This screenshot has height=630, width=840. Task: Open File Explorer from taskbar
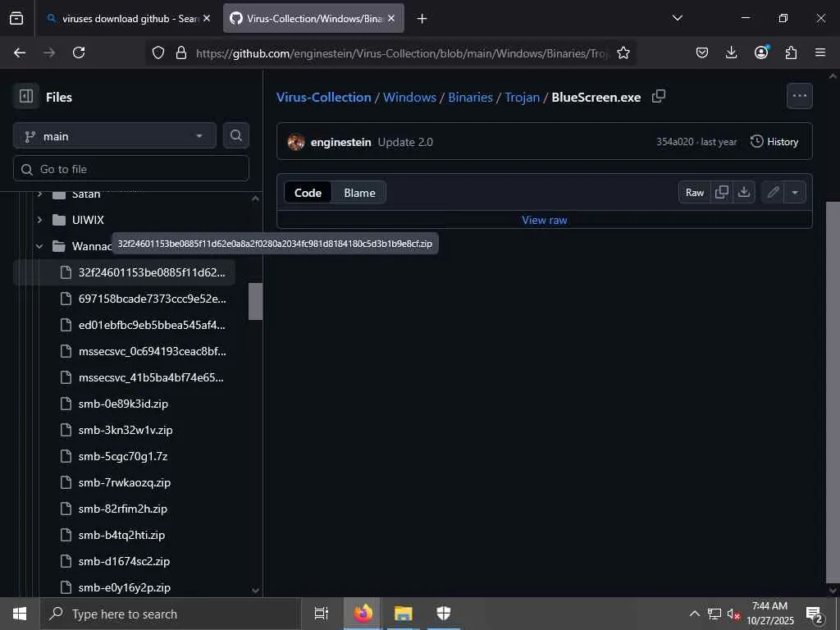tap(403, 614)
